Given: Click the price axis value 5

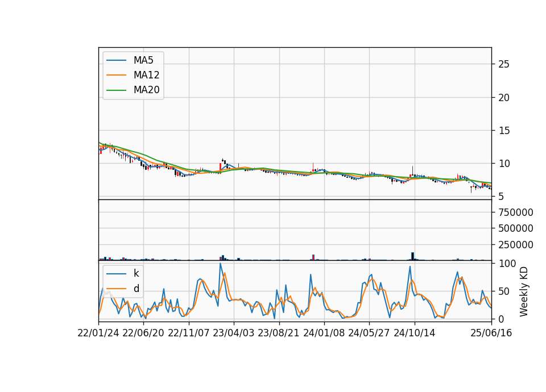Looking at the screenshot, I should (x=501, y=197).
